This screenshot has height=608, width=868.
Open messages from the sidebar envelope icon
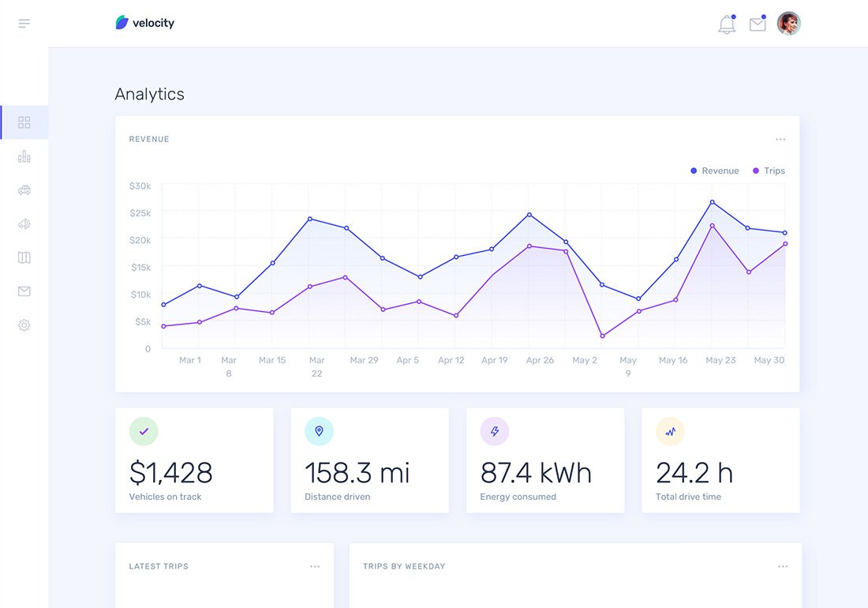(x=24, y=291)
